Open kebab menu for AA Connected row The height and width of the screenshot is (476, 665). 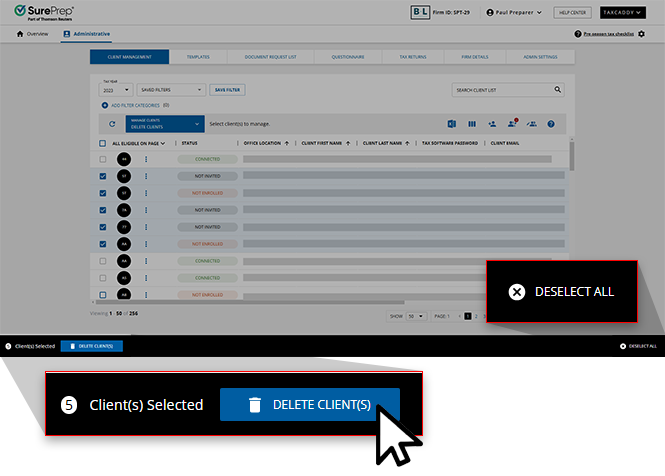point(146,261)
